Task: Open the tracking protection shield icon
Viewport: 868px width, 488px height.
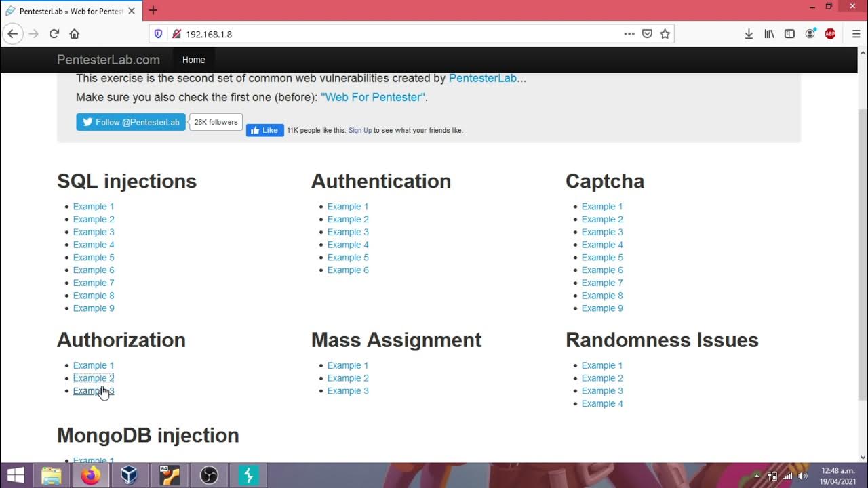Action: click(159, 34)
